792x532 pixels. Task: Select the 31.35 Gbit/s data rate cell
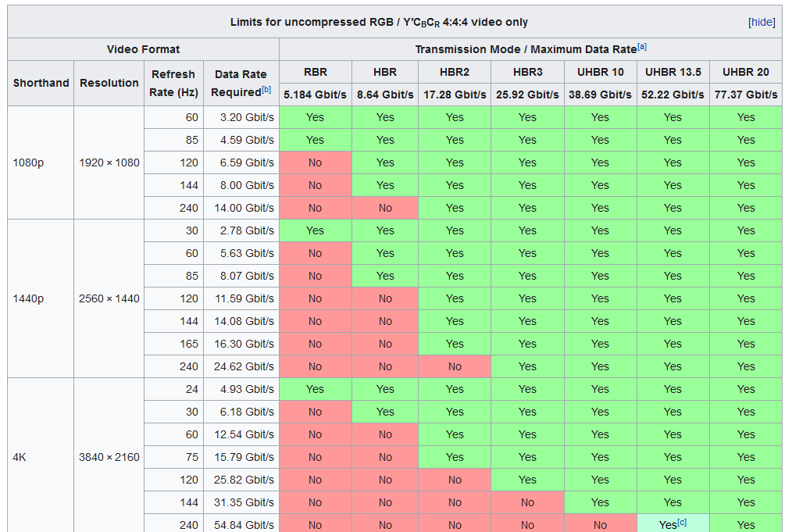pyautogui.click(x=241, y=502)
